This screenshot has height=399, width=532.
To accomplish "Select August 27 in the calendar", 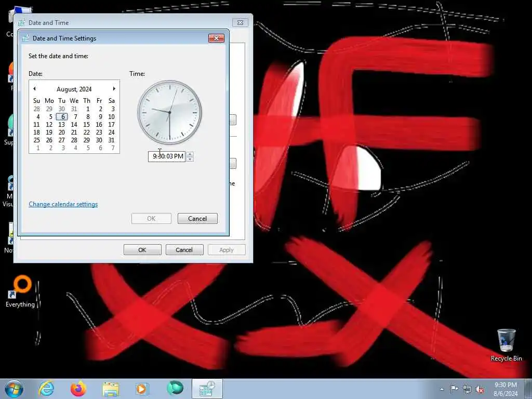I will 61,140.
